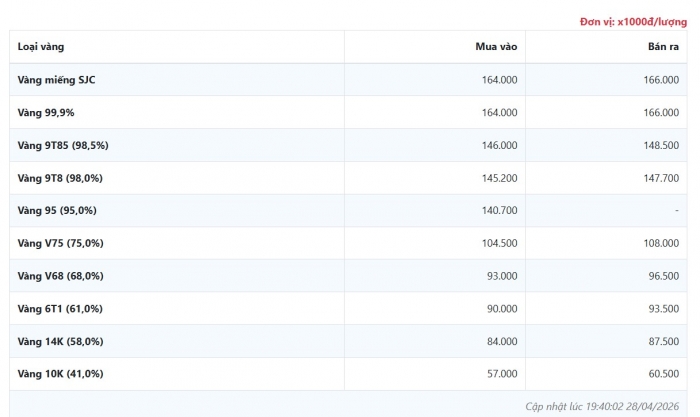Select the 108.000 sell price for Vàng V75

[661, 243]
